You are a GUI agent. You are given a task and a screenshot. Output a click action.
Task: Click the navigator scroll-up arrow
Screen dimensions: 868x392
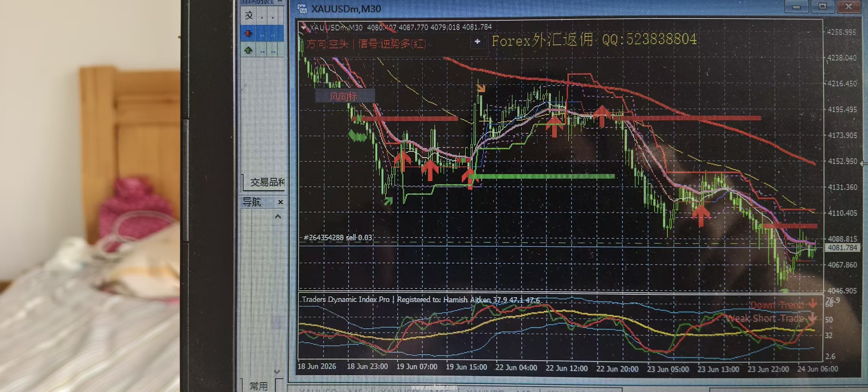(278, 217)
